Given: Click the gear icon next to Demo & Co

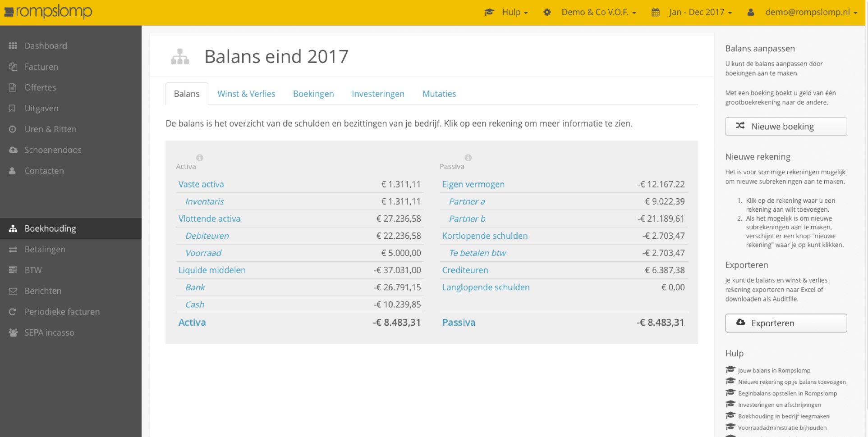Looking at the screenshot, I should 547,12.
